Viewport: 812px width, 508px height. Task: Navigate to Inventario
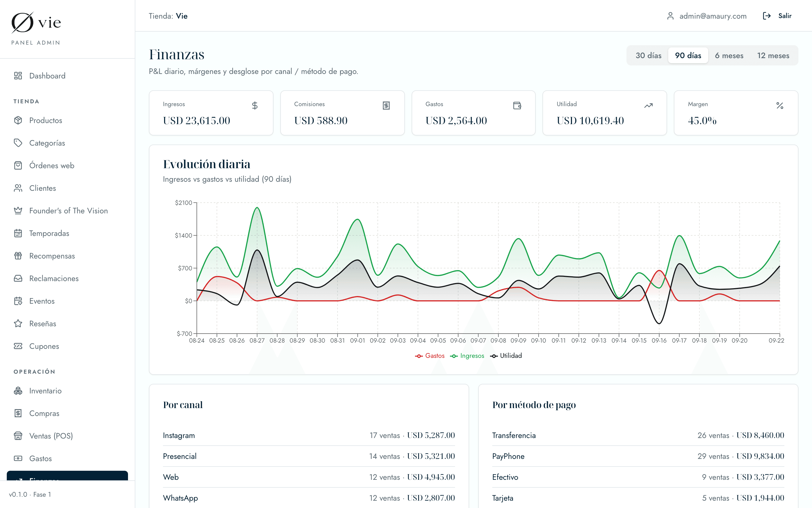click(x=67, y=391)
